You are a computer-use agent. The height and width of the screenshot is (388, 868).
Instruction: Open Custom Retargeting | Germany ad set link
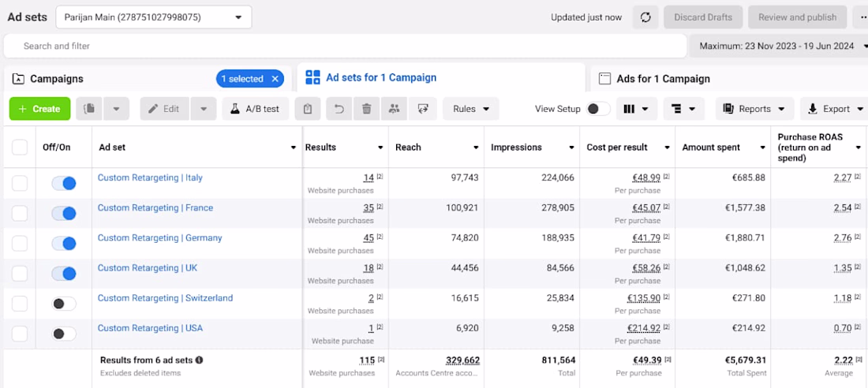[x=160, y=238]
